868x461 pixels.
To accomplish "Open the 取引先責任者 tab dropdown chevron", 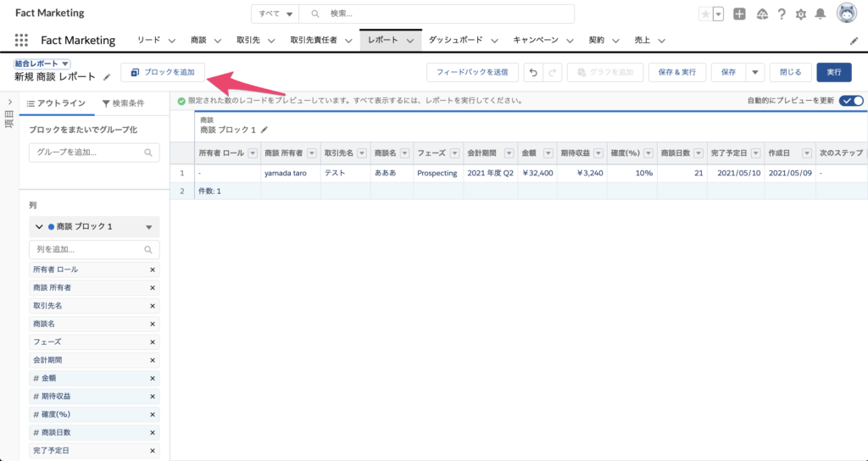I will [x=348, y=41].
